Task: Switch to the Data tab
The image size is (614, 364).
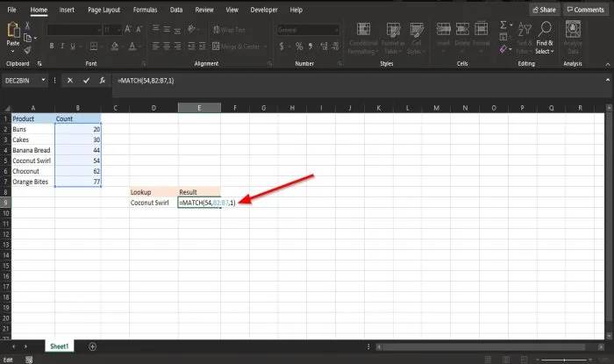Action: [176, 10]
